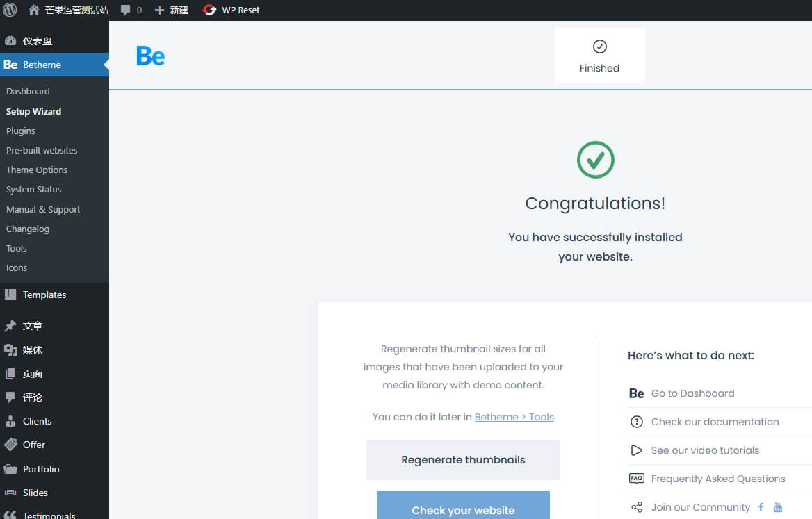Viewport: 812px width, 519px height.
Task: Open Icons menu item
Action: [x=17, y=267]
